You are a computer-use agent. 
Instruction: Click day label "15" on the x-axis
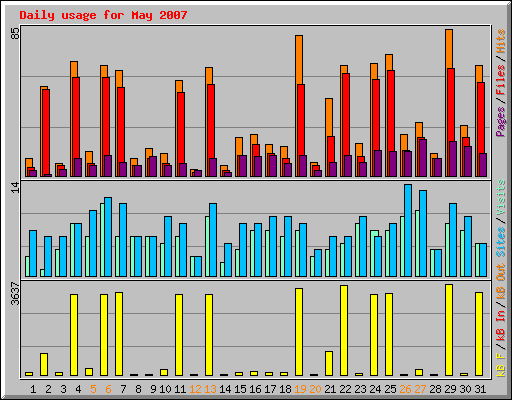coord(240,389)
